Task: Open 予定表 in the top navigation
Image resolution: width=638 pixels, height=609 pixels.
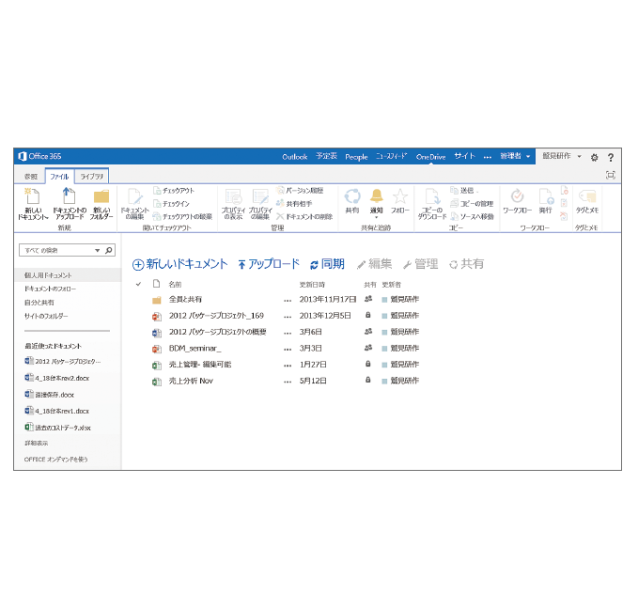Action: pyautogui.click(x=326, y=156)
